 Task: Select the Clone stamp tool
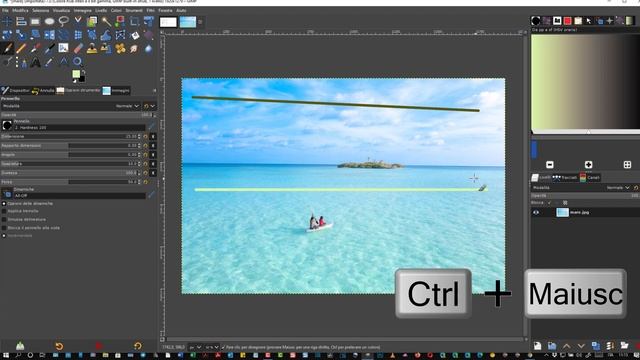pos(92,49)
